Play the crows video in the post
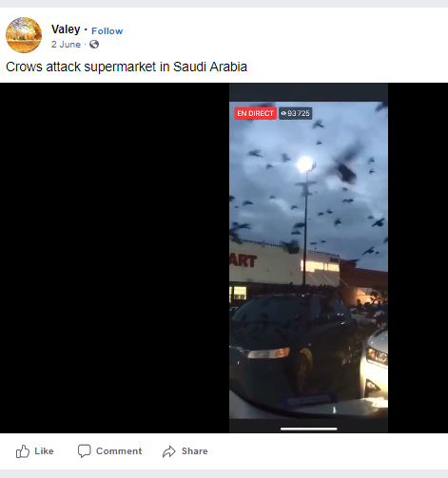The image size is (448, 478). (308, 258)
